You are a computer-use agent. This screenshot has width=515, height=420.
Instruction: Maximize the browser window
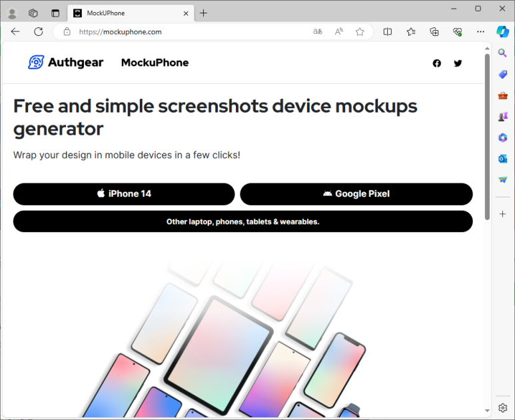point(478,9)
